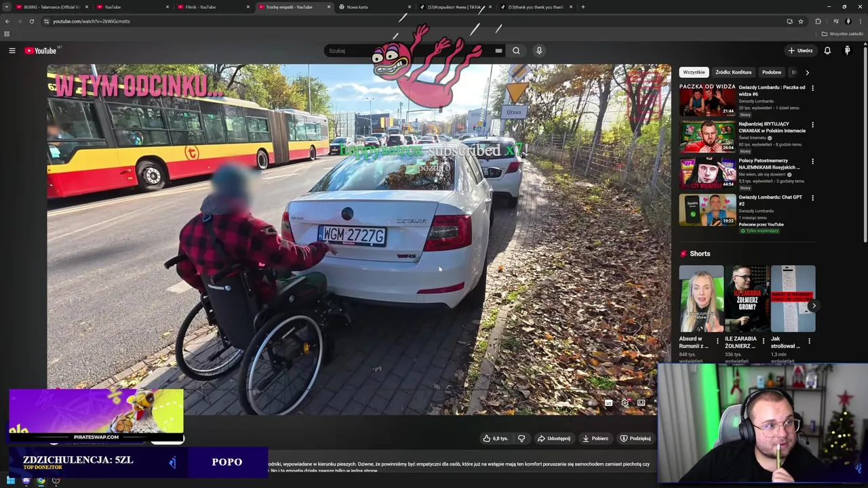Go to the YouTube home logo
Image resolution: width=868 pixels, height=488 pixels.
tap(41, 51)
